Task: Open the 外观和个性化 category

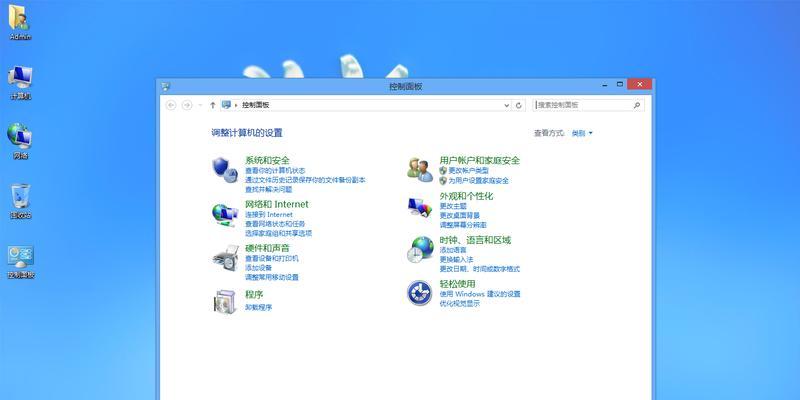Action: [x=466, y=196]
